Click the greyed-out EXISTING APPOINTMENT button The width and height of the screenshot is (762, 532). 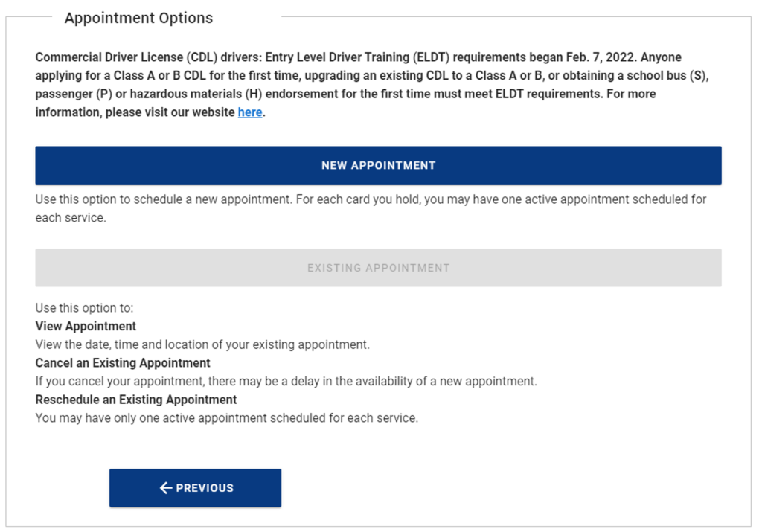(x=378, y=268)
